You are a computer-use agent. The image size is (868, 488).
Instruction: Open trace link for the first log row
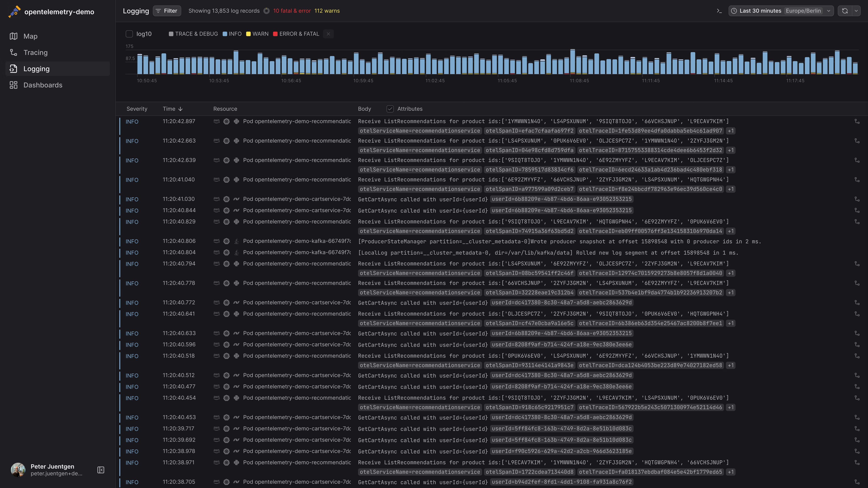coord(857,121)
